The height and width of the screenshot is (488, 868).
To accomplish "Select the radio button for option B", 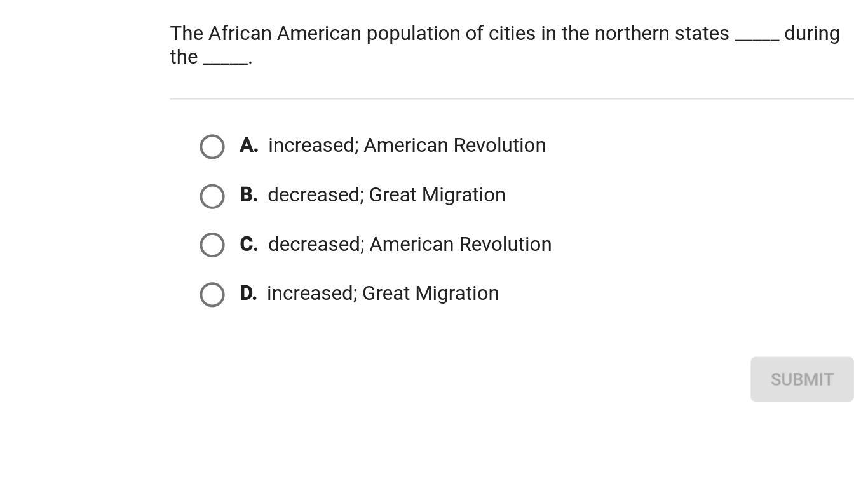I will (x=212, y=196).
